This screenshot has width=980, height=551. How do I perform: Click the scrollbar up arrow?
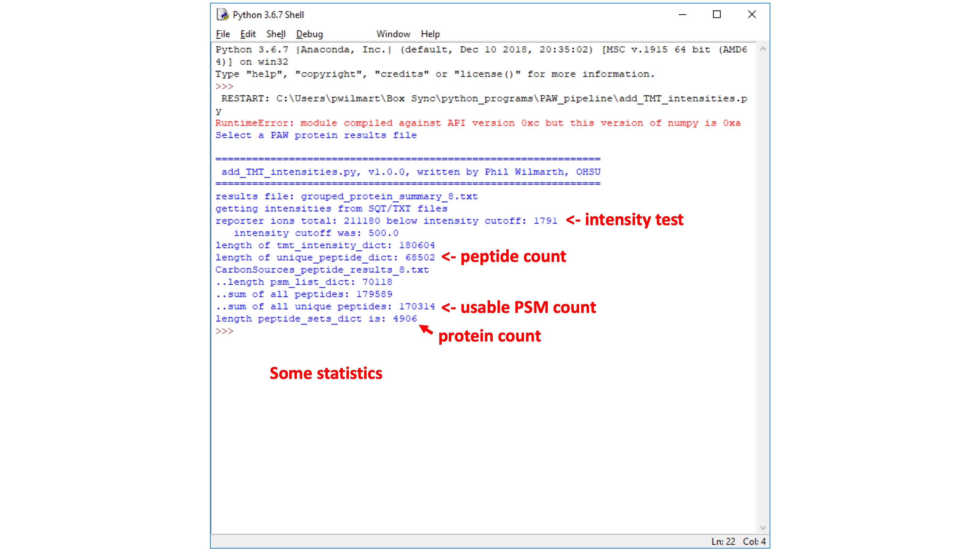point(763,49)
